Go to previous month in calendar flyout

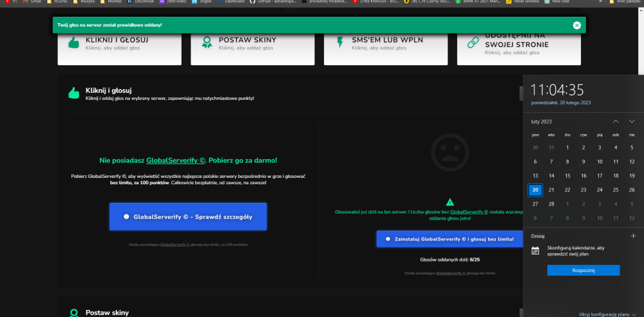coord(616,121)
